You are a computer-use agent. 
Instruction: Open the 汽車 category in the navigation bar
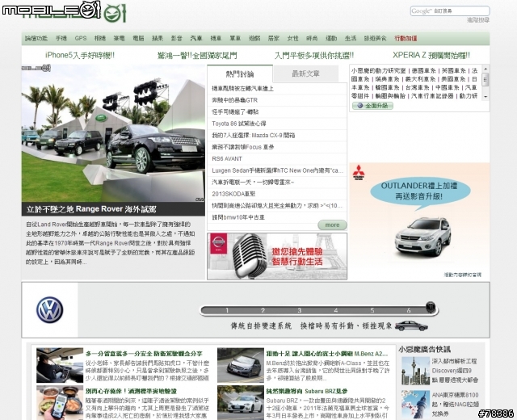point(196,39)
